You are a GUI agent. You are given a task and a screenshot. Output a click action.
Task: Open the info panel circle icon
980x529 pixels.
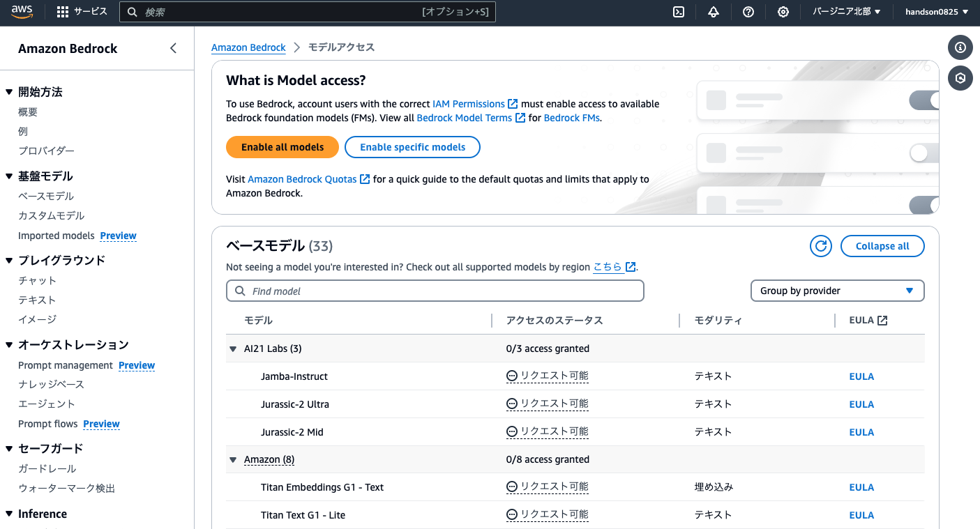[960, 47]
